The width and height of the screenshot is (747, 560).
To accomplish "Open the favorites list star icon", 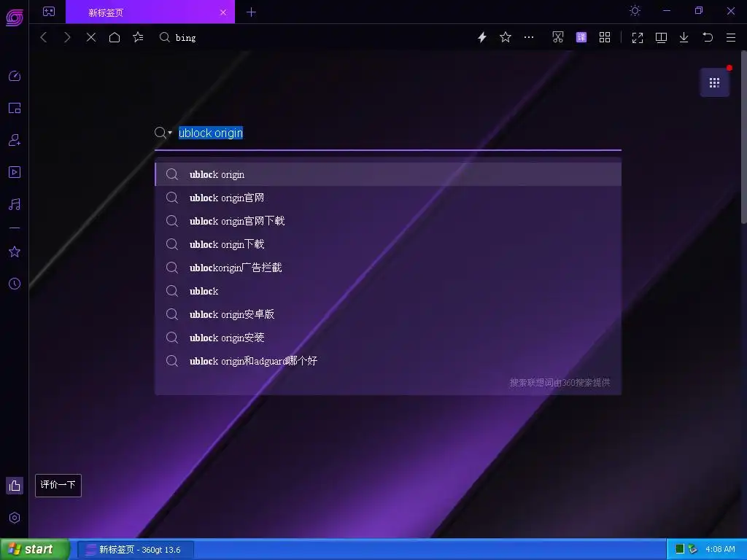I will pyautogui.click(x=138, y=37).
